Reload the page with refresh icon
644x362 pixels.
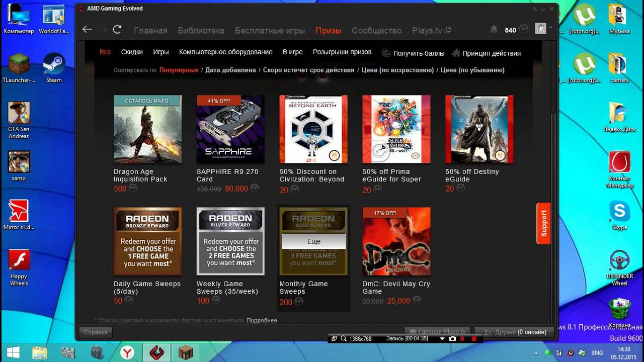tap(117, 30)
